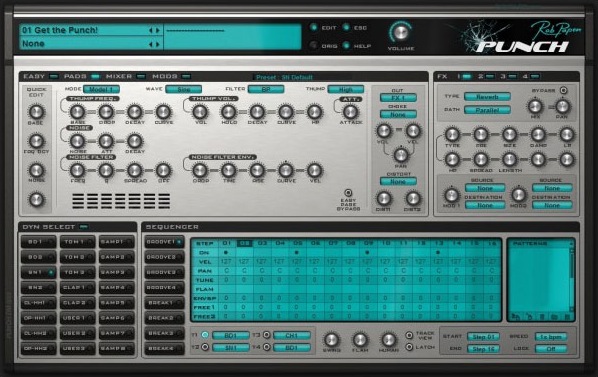This screenshot has height=377, width=598.
Task: Click the EDIT indicator button
Action: click(313, 27)
